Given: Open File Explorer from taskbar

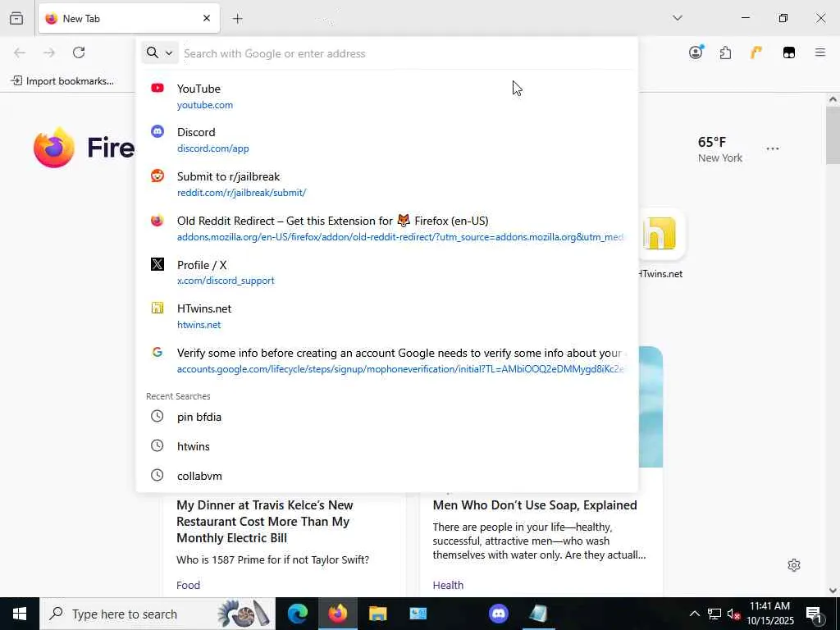Looking at the screenshot, I should 377,614.
